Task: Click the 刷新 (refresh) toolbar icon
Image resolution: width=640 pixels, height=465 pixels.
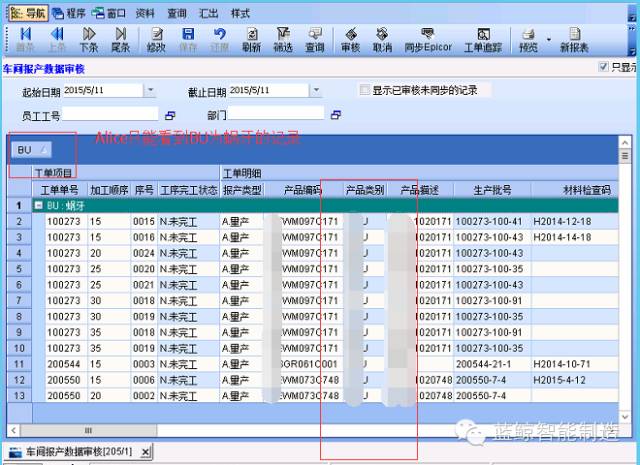Action: point(251,34)
